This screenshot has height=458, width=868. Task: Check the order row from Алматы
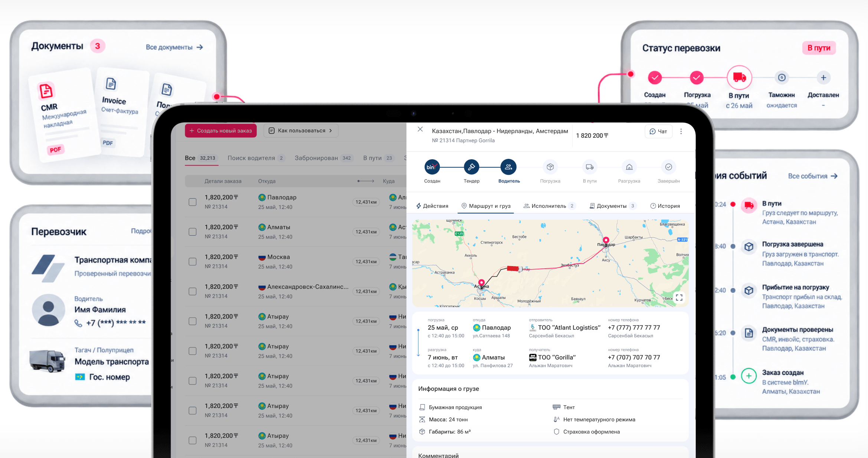pos(192,232)
